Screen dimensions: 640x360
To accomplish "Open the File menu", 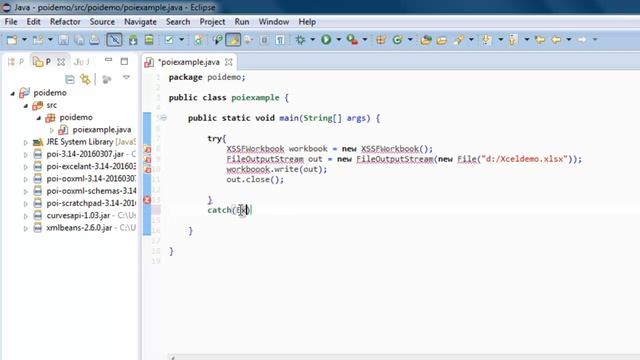I will [x=11, y=22].
